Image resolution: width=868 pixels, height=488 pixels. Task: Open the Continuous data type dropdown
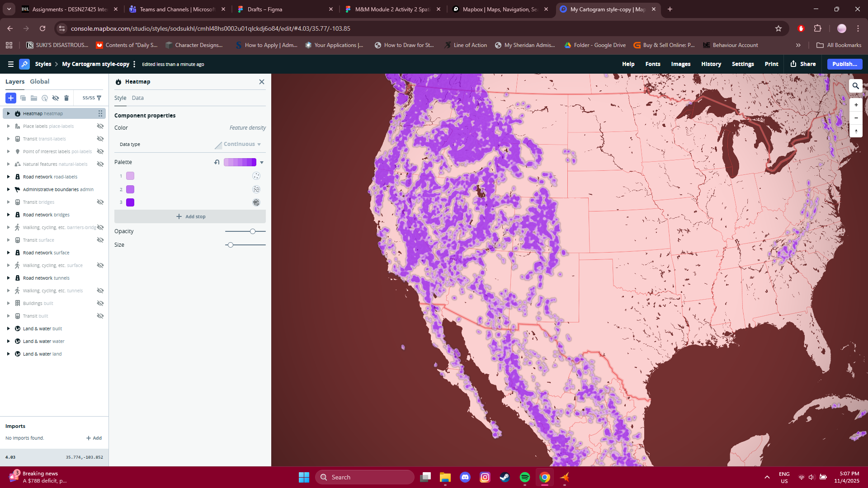[239, 144]
